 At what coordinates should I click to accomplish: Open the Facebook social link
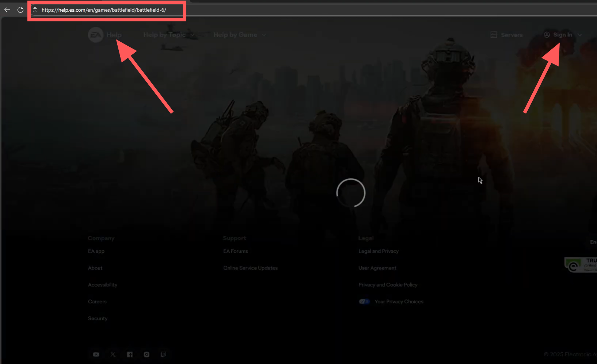pos(130,355)
